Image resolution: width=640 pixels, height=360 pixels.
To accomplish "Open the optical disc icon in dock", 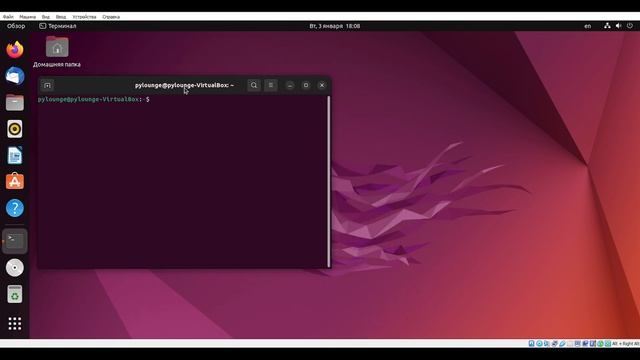I will (15, 268).
